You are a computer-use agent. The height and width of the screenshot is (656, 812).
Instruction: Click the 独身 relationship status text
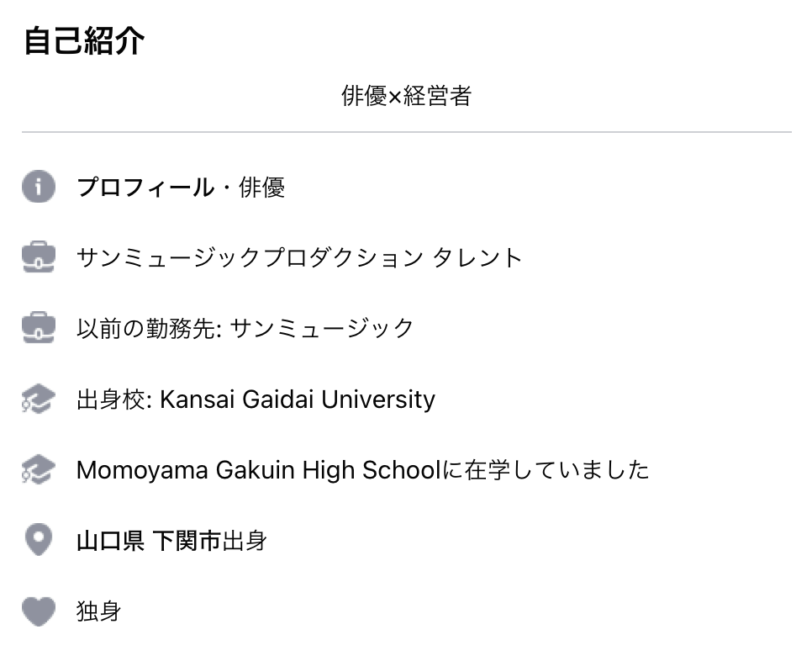[x=99, y=611]
